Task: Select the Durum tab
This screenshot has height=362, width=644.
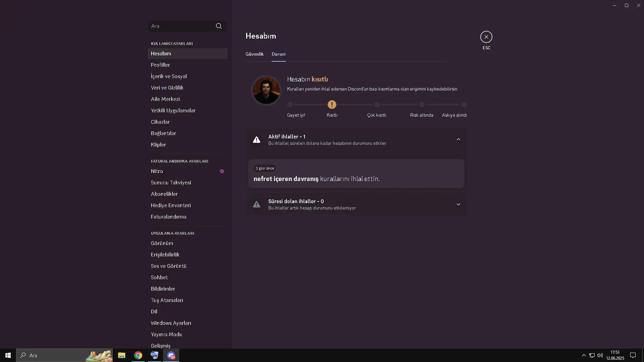Action: tap(279, 54)
